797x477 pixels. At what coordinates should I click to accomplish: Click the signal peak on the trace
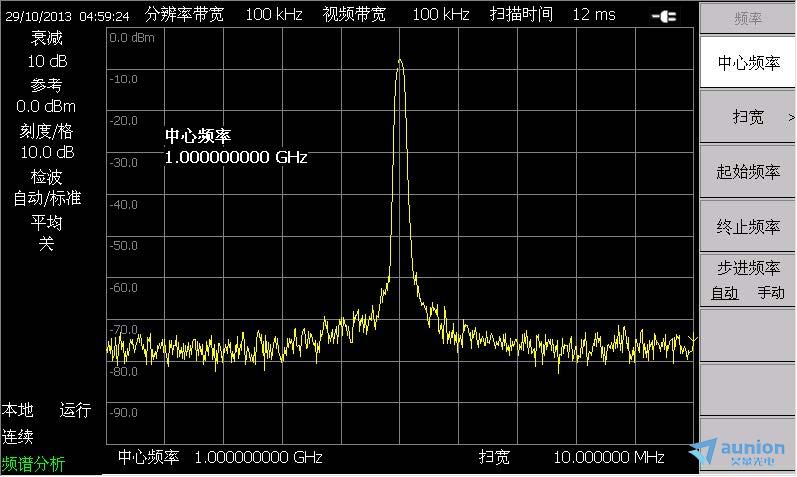click(x=400, y=62)
